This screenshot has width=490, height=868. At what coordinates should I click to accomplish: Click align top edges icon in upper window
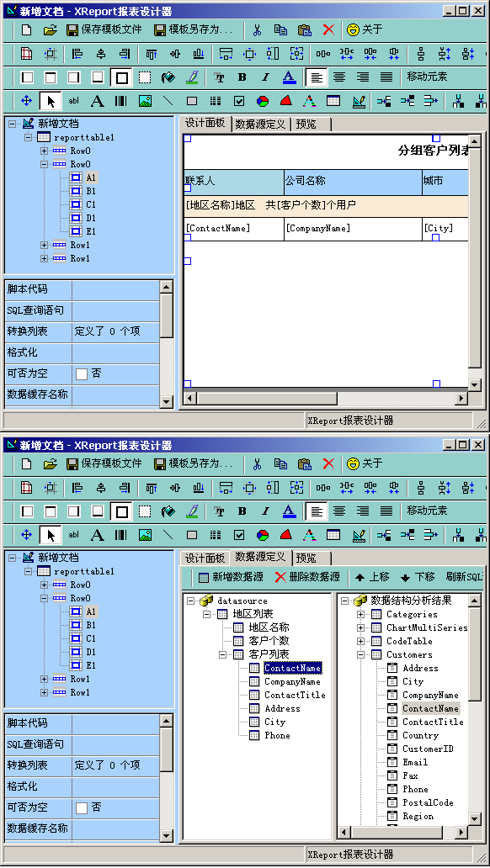(152, 54)
